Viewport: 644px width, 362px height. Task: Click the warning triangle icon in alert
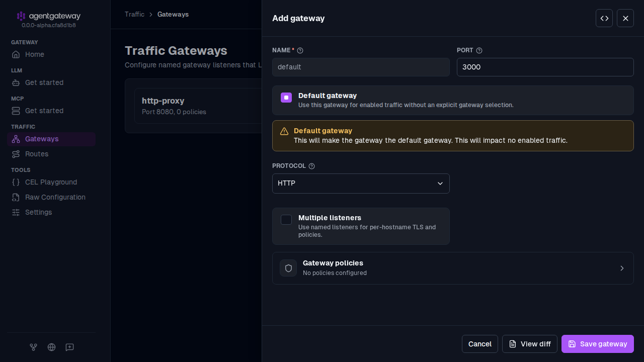(284, 131)
